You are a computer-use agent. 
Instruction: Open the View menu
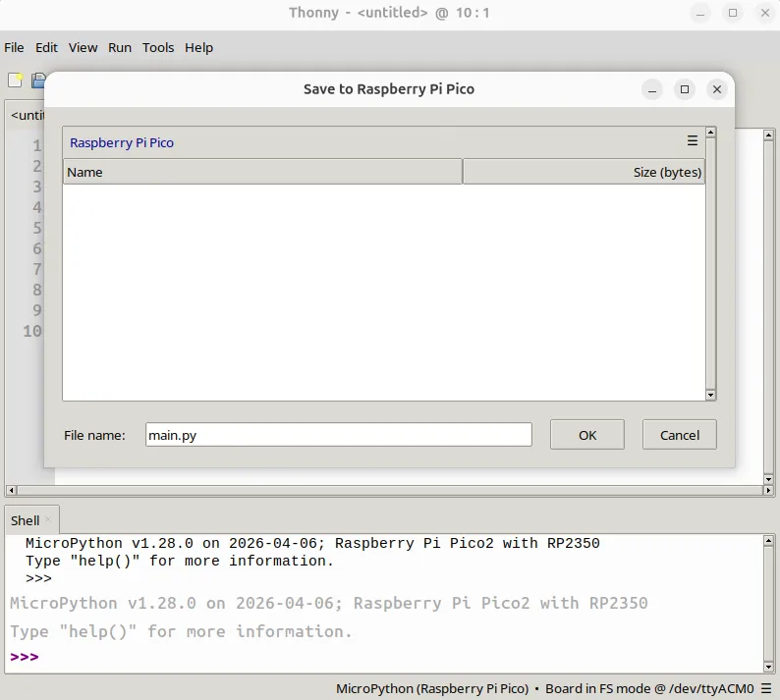(x=83, y=48)
